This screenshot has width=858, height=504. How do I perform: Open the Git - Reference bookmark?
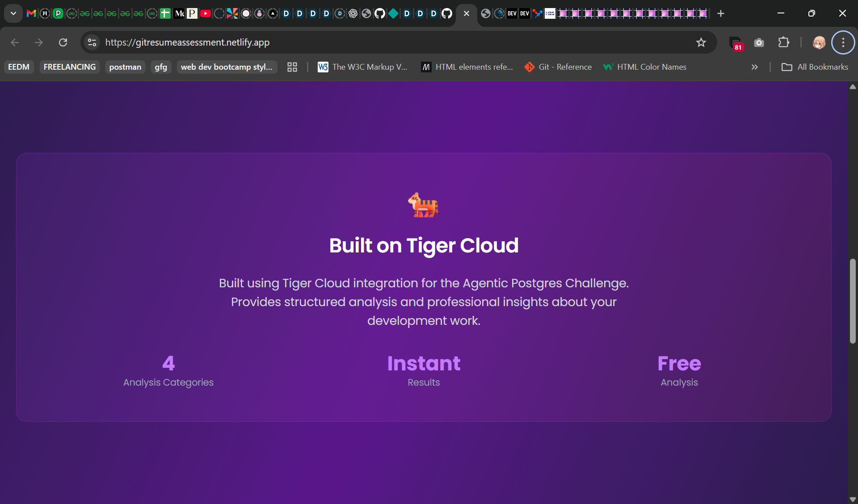click(558, 67)
